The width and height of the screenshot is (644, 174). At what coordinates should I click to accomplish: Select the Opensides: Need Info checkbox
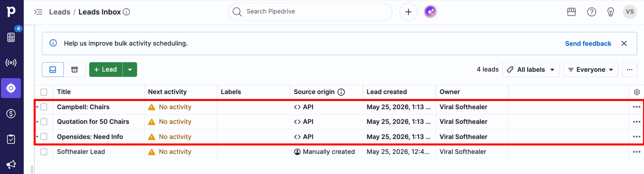pyautogui.click(x=44, y=137)
